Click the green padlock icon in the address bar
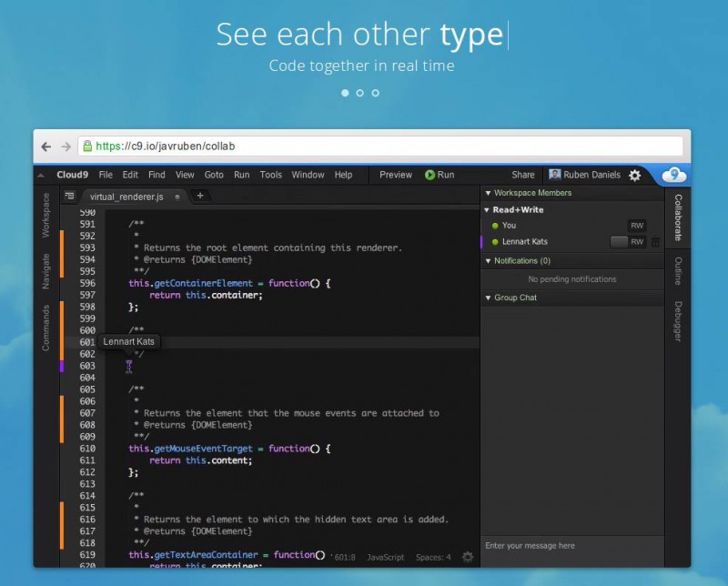The image size is (728, 586). pyautogui.click(x=86, y=146)
